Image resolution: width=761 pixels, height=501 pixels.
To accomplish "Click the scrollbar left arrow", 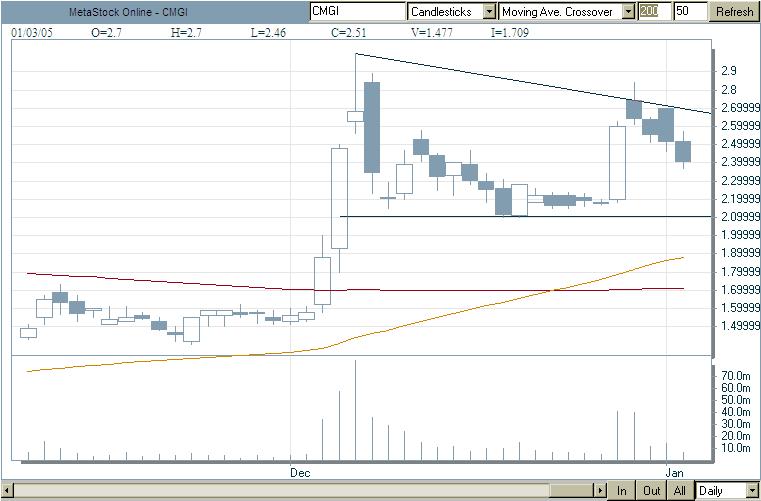I will 6,490.
